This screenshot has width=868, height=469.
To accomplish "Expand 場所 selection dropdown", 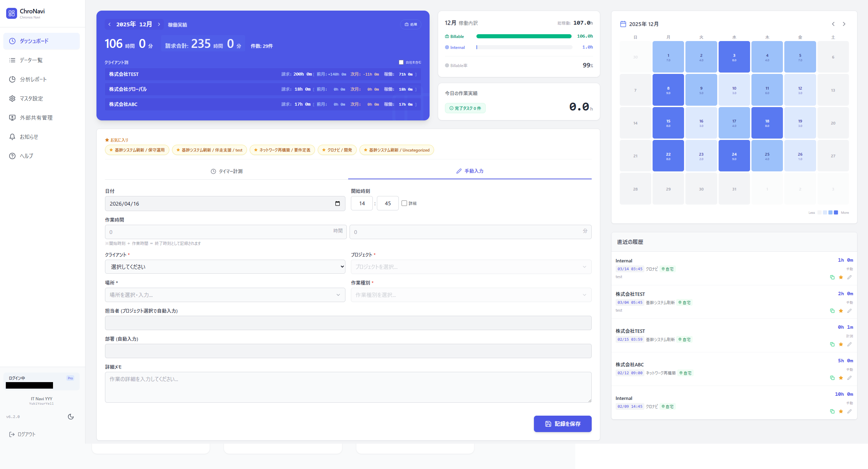I will click(x=225, y=295).
